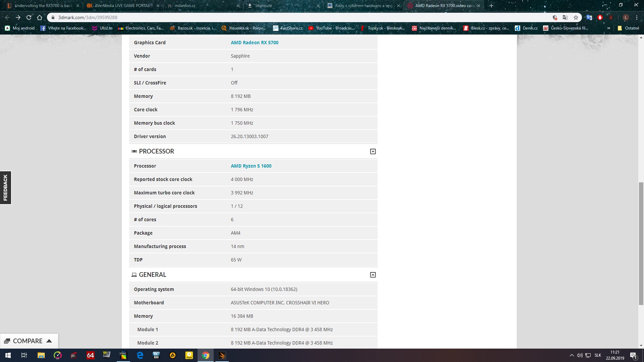Select the Core clock 1 796 MHz value
This screenshot has height=362, width=644.
(x=242, y=110)
